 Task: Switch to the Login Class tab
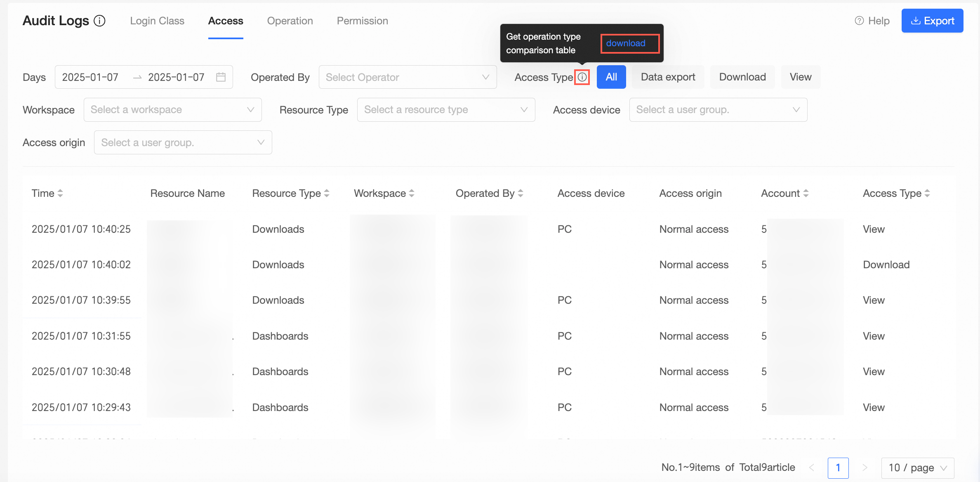157,21
